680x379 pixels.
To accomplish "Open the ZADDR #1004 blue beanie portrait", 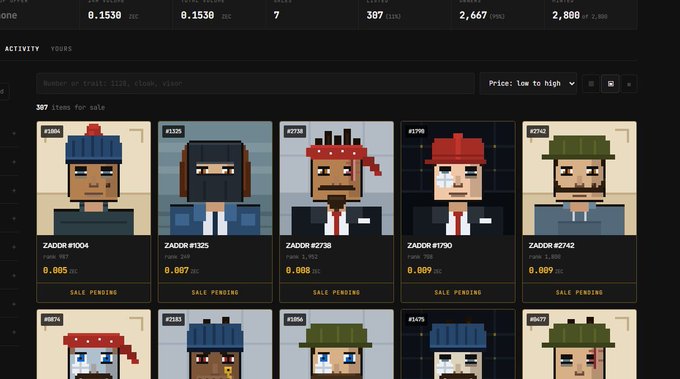I will coord(94,178).
